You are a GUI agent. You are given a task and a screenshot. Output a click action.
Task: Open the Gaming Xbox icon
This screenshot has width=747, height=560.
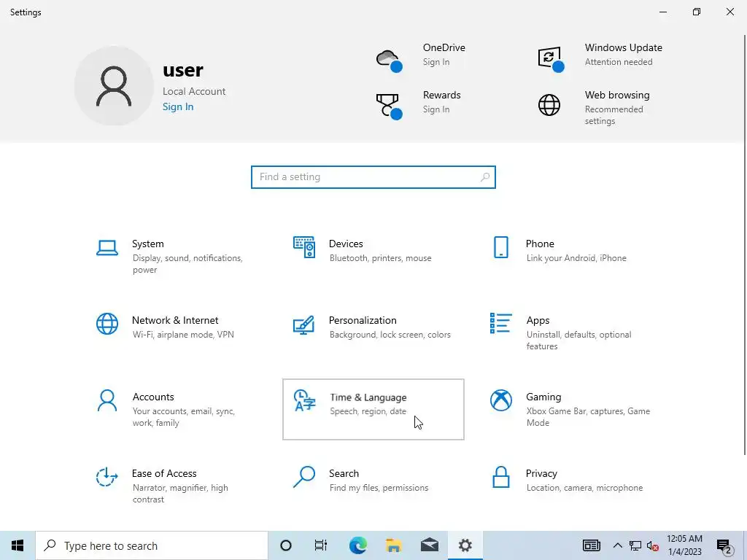point(500,400)
